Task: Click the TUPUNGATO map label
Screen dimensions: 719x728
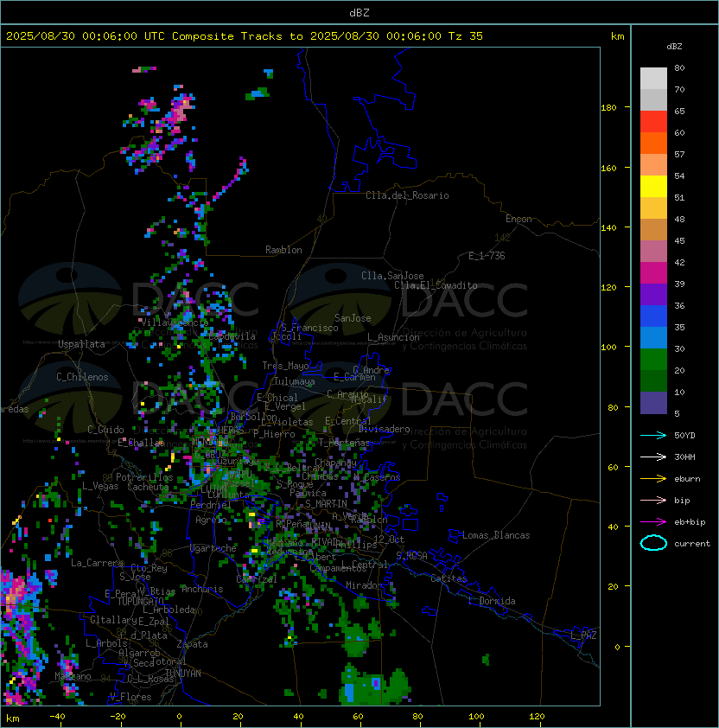Action: [x=140, y=601]
